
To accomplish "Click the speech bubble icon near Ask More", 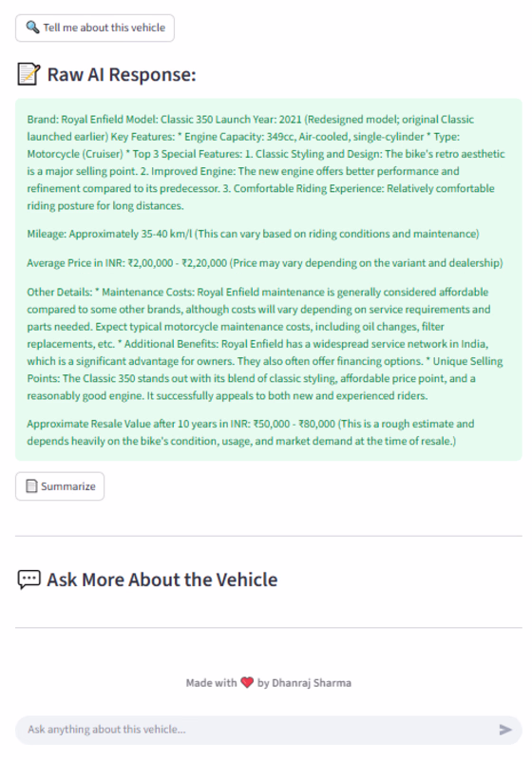I will (28, 579).
